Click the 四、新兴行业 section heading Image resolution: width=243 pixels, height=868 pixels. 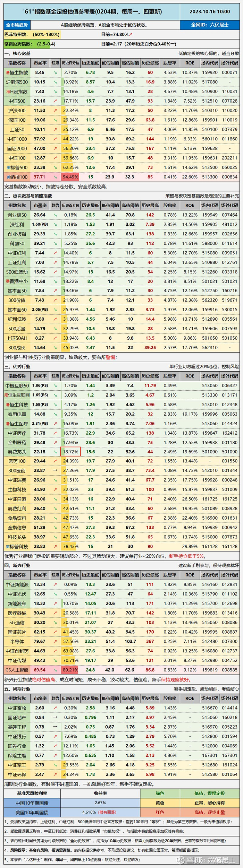tap(17, 565)
